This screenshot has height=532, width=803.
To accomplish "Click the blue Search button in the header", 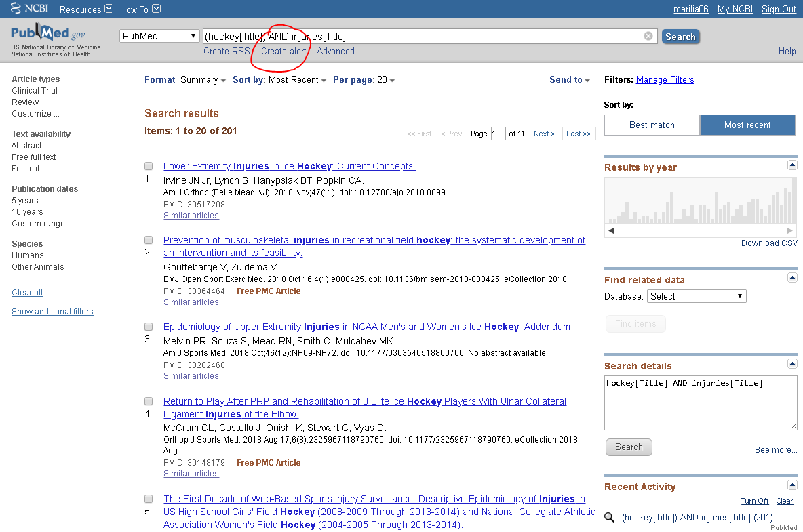I will point(681,37).
